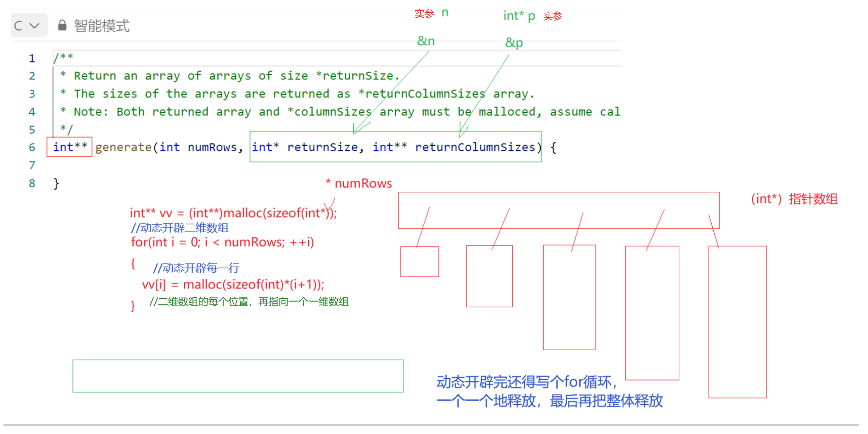Viewport: 868px width, 434px height.
Task: Click line number 6 in the gutter
Action: click(32, 147)
